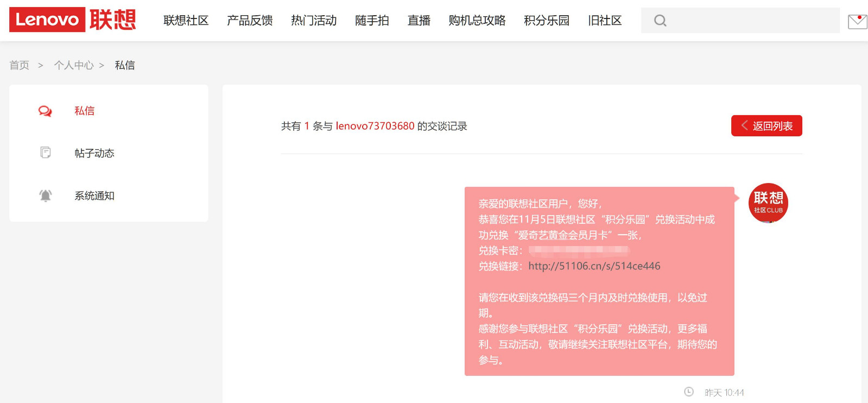Click the 私信 current breadcrumb text
The height and width of the screenshot is (403, 868).
click(x=125, y=65)
